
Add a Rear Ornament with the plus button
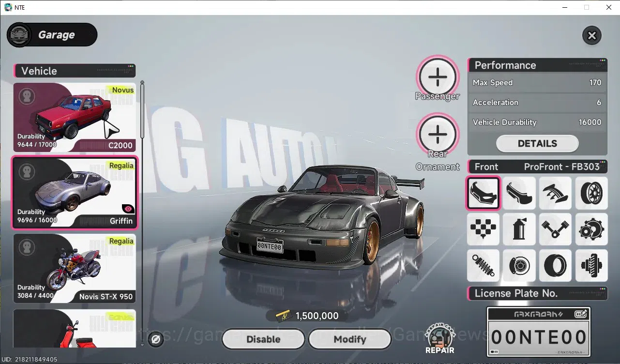point(438,135)
